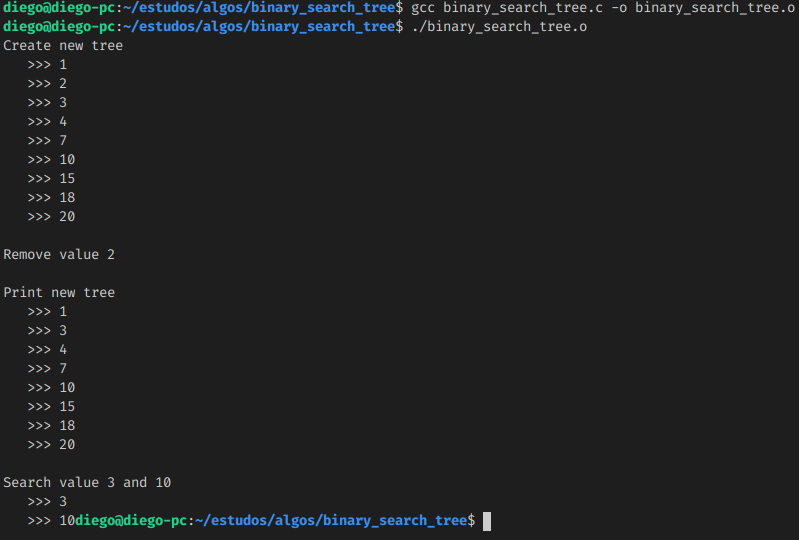Screen dimensions: 799x540
Task: Click '>>> 7' under Create new tree
Action: point(47,141)
